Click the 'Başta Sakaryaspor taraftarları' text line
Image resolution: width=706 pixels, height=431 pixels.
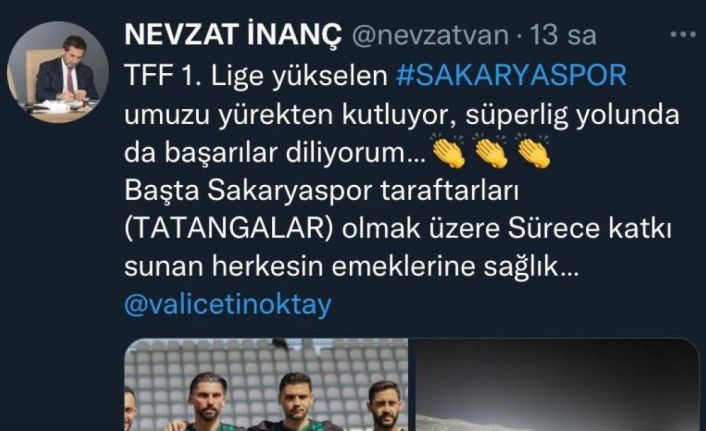point(321,191)
